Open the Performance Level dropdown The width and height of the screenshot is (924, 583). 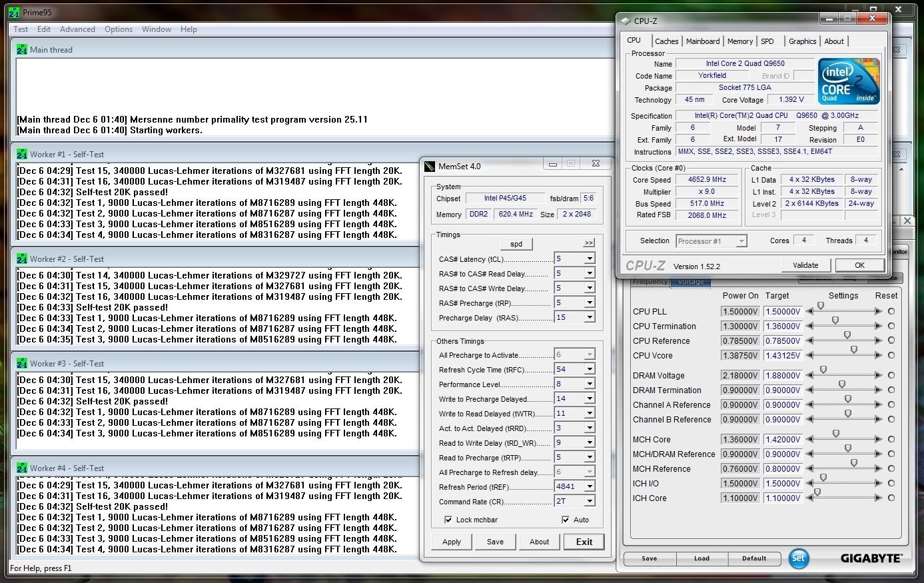(589, 384)
